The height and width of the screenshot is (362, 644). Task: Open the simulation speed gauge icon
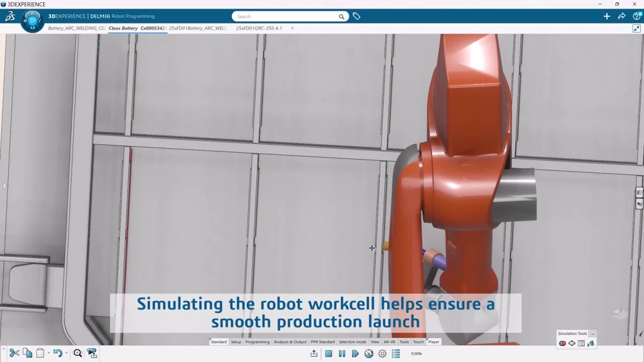click(x=369, y=353)
